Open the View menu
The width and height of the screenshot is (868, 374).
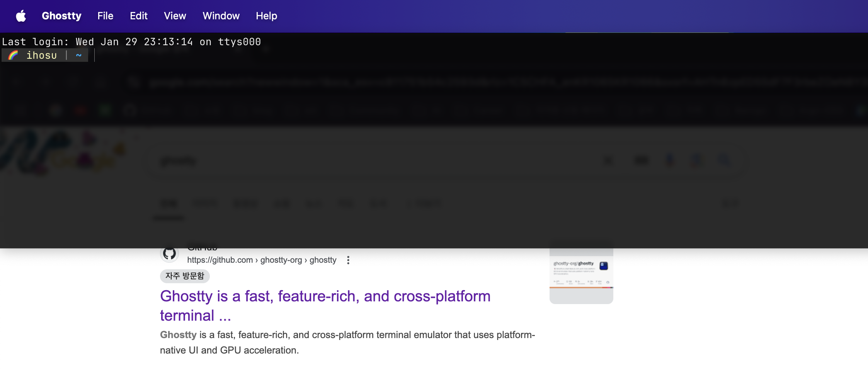click(x=175, y=16)
